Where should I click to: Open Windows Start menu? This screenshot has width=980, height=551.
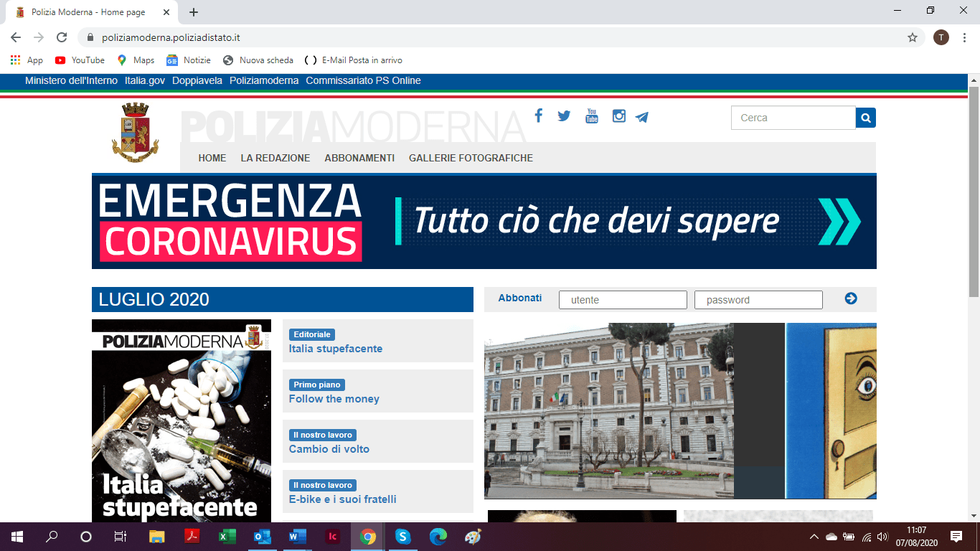(x=17, y=536)
